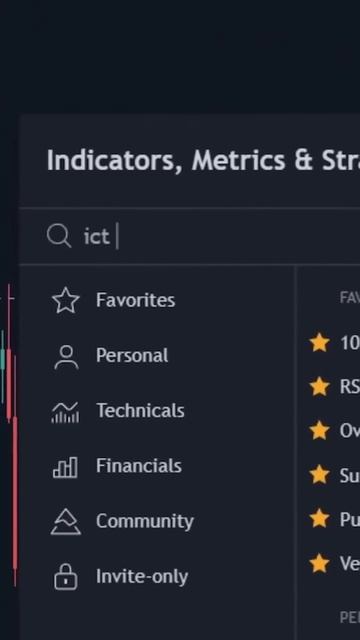Toggle the gold star beside 'Pu' item
The width and height of the screenshot is (360, 640).
(x=320, y=519)
